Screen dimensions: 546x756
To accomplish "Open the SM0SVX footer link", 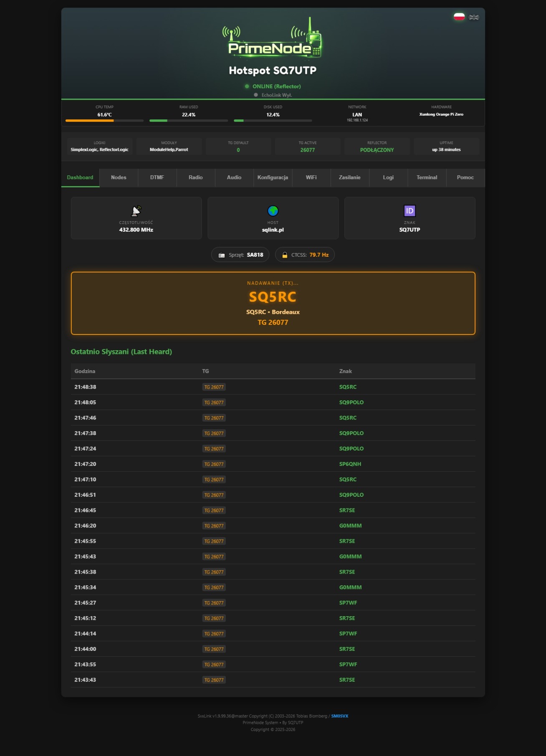I will pyautogui.click(x=339, y=716).
